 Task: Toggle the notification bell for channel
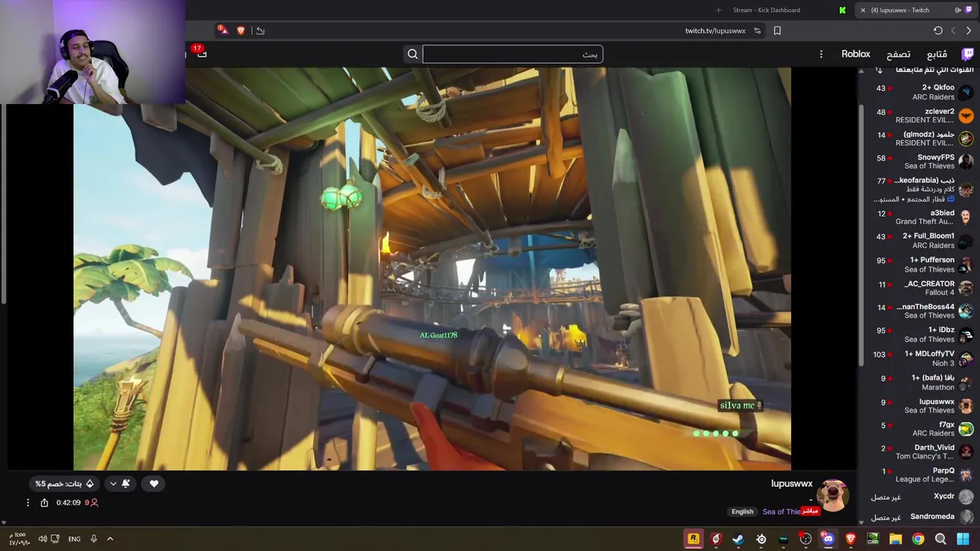click(x=126, y=484)
